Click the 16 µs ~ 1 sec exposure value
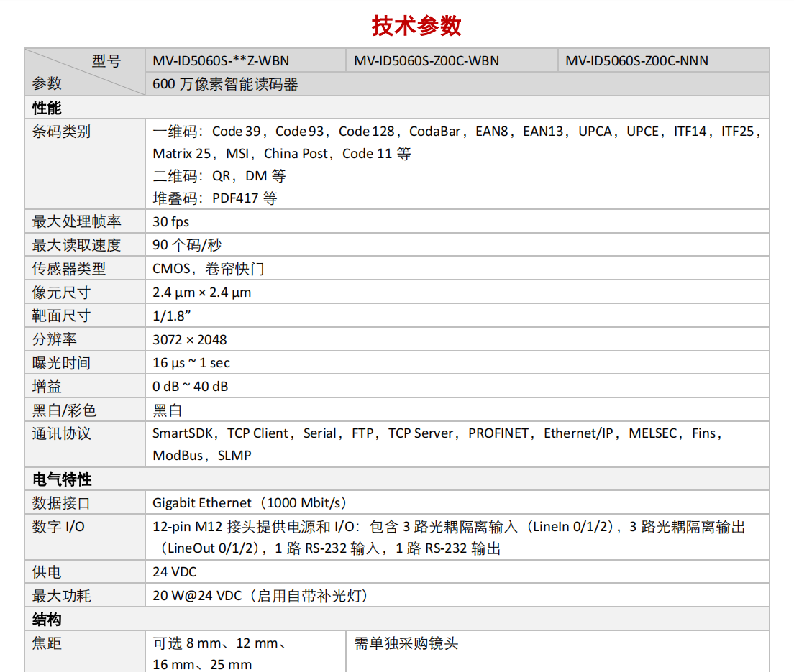This screenshot has width=794, height=672. (x=191, y=363)
